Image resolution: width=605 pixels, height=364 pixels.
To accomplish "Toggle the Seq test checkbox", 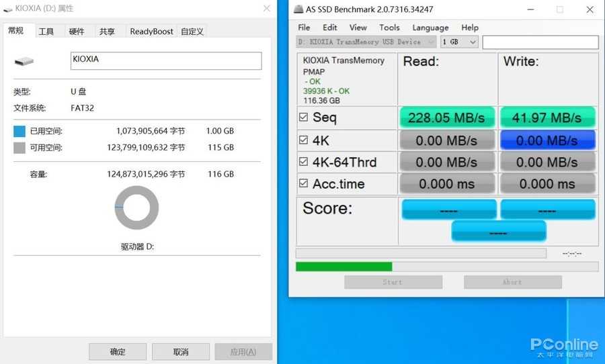I will pos(304,117).
